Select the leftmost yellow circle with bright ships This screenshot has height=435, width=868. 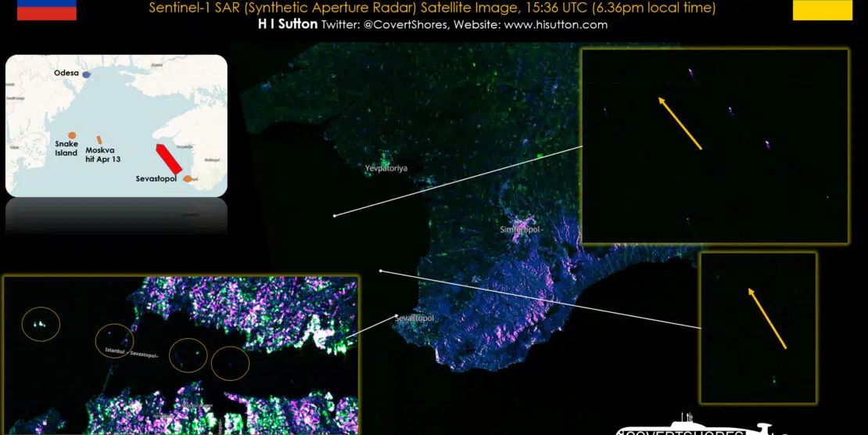pyautogui.click(x=41, y=323)
